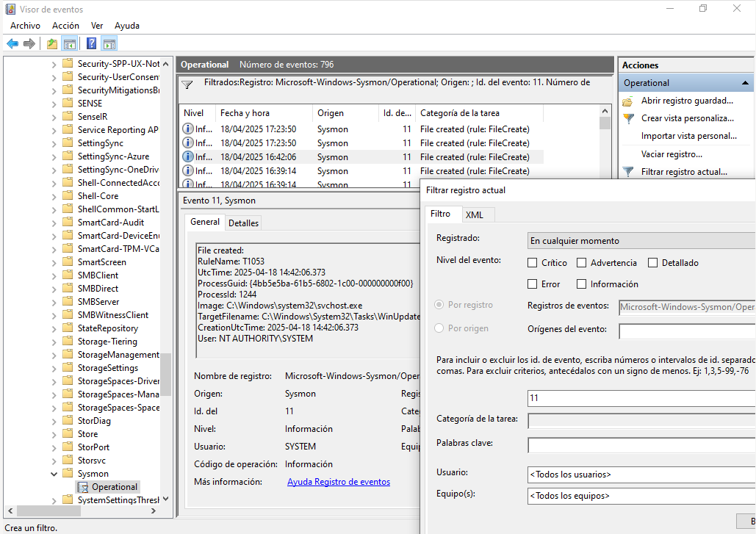Open the Acción menu
Screen dimensions: 756x534
point(65,26)
